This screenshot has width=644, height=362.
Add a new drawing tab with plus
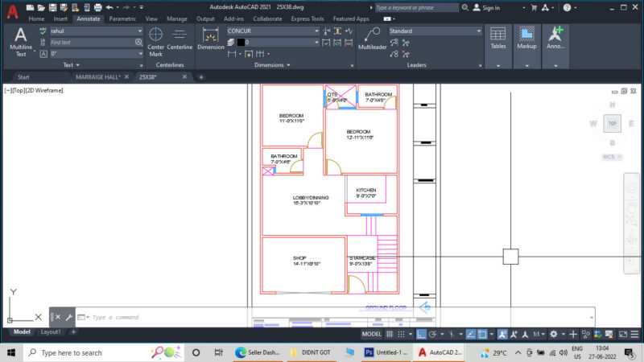pyautogui.click(x=201, y=76)
